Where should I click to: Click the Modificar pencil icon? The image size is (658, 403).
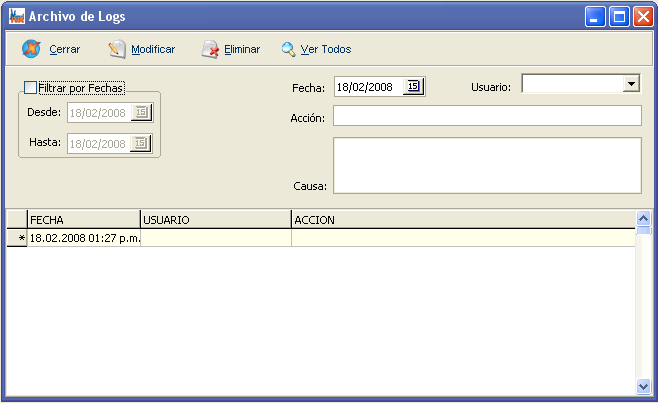(117, 49)
